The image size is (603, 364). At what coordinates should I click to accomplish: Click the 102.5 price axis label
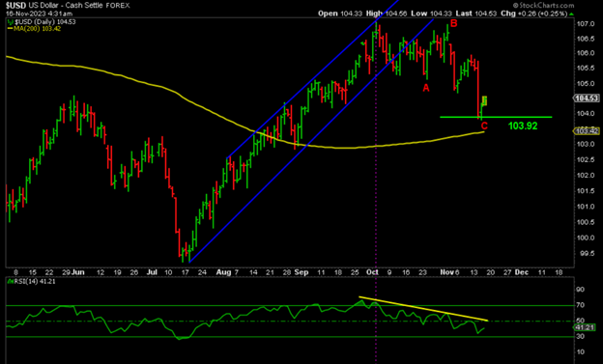[586, 160]
